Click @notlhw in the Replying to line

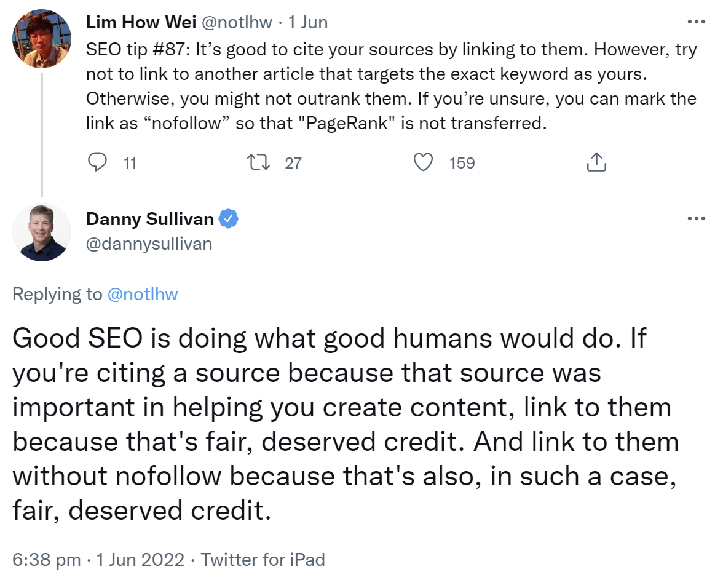[x=143, y=294]
